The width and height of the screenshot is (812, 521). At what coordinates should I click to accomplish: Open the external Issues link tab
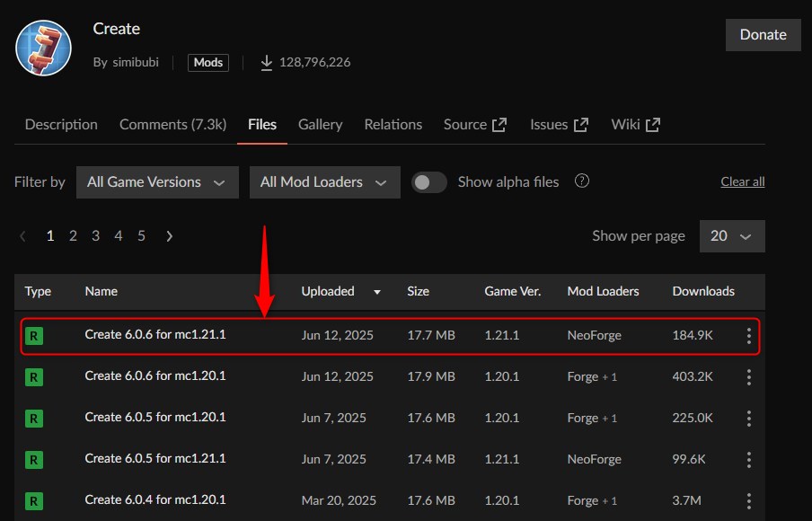coord(560,125)
